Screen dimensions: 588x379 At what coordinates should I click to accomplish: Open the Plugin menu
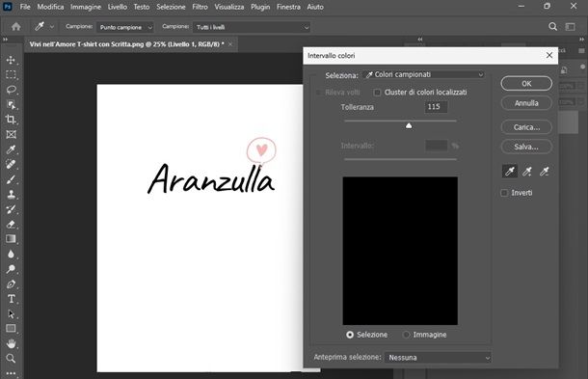pos(260,7)
